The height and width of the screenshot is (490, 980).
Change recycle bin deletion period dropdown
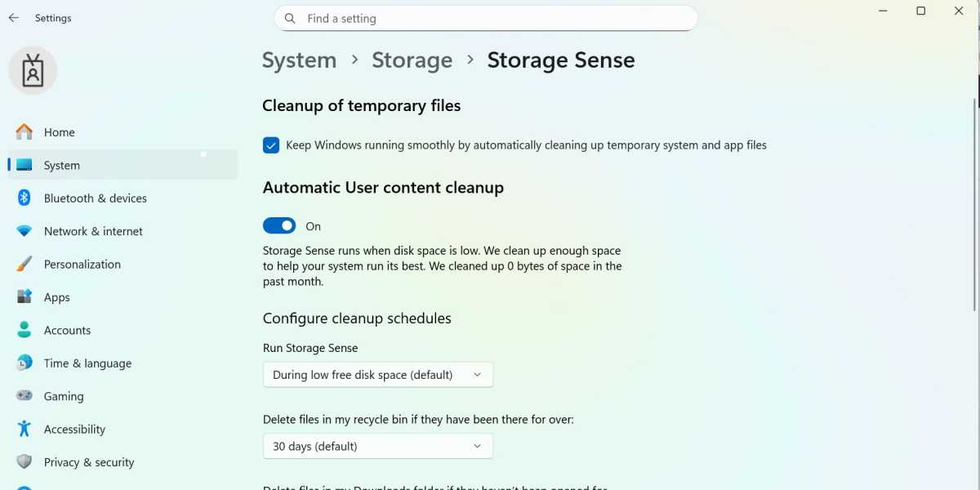[x=377, y=446]
